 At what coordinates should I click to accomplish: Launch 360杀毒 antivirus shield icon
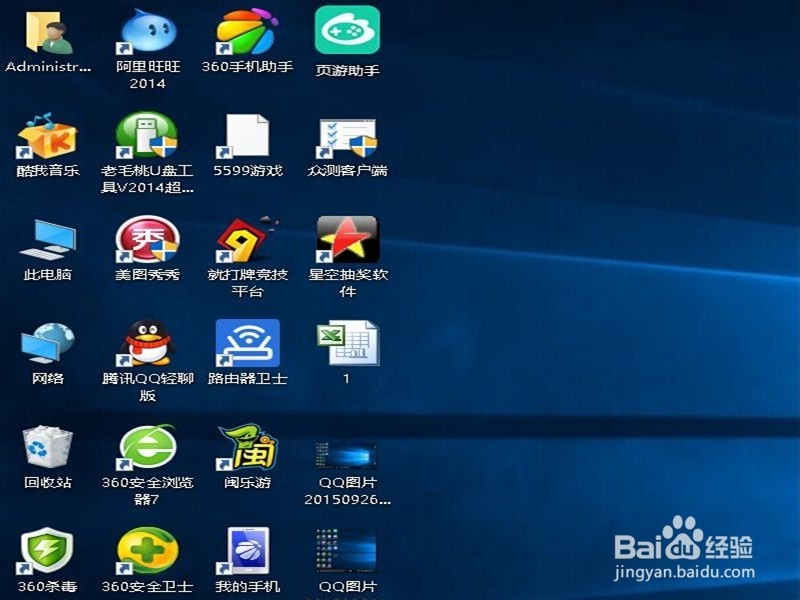(x=46, y=551)
